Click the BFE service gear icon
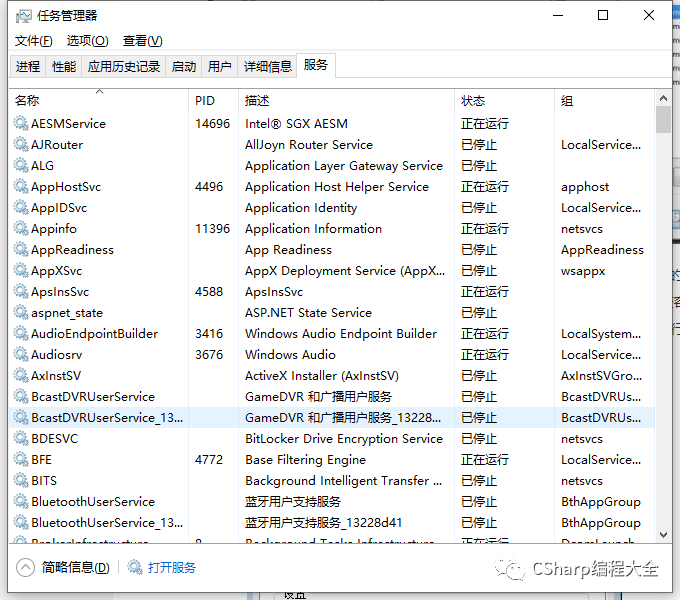680x600 pixels. pyautogui.click(x=21, y=460)
